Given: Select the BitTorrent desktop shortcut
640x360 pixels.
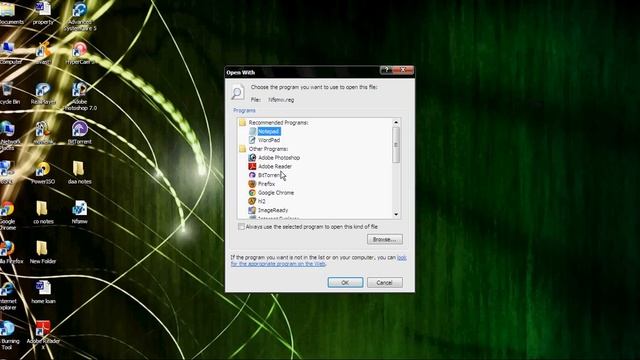Looking at the screenshot, I should 80,133.
